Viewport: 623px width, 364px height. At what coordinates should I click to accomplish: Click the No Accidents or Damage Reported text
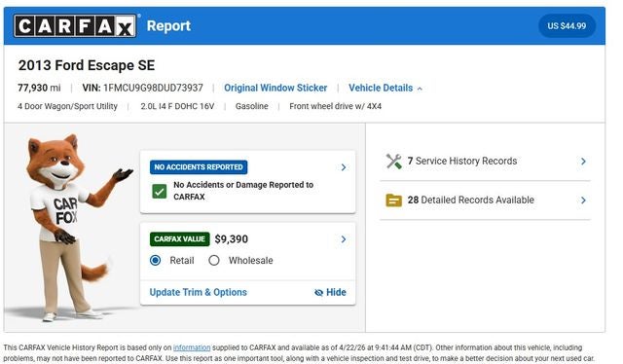(243, 191)
